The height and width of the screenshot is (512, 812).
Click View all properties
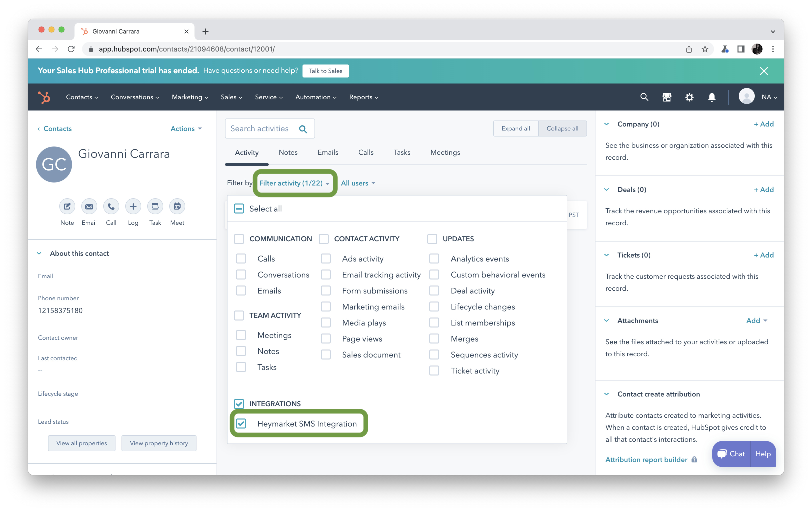tap(81, 443)
